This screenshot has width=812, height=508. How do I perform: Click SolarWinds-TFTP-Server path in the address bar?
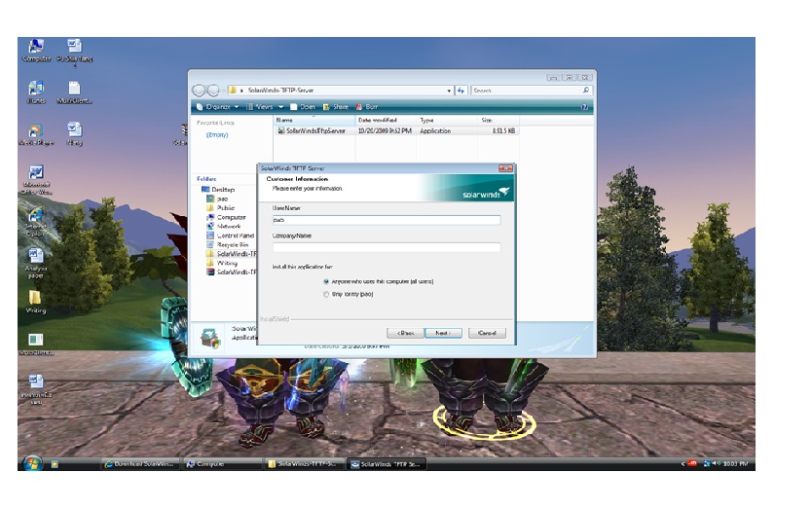pyautogui.click(x=280, y=91)
